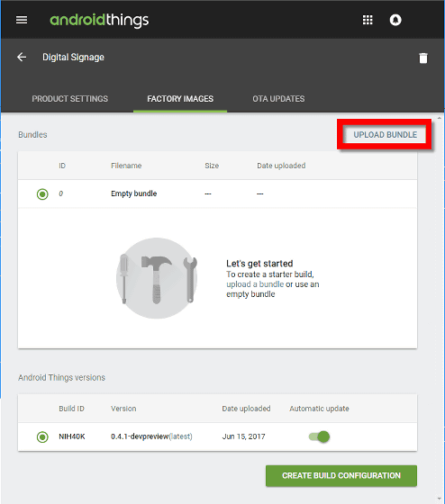445x504 pixels.
Task: Click the 'Filename' column header
Action: (x=126, y=166)
